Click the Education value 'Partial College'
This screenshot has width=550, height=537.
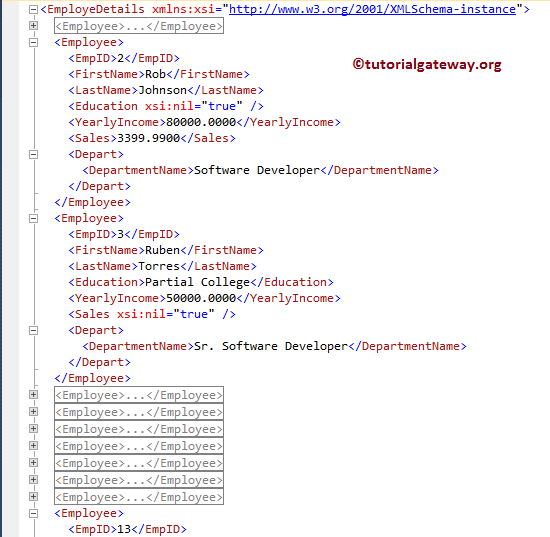point(197,282)
